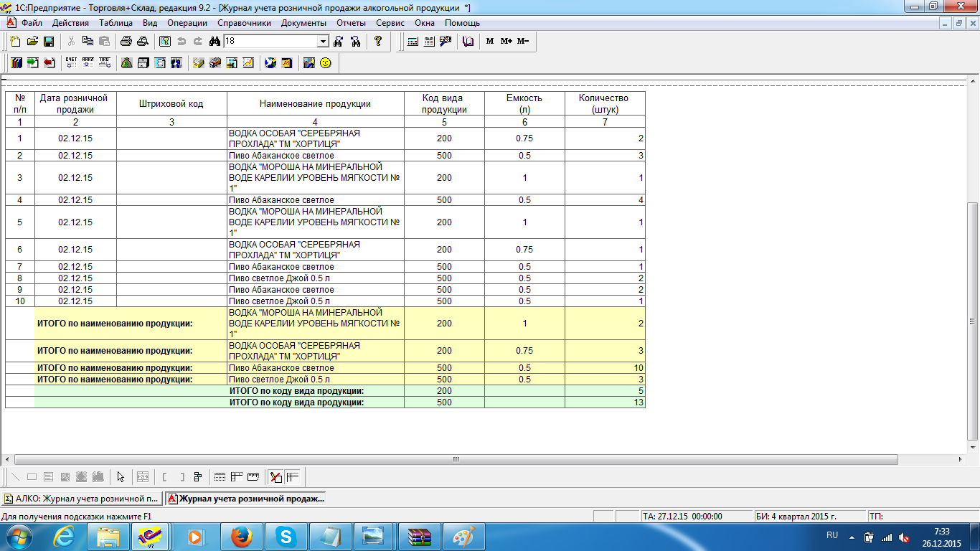Open the Отчеты menu
This screenshot has width=980, height=551.
[x=351, y=23]
